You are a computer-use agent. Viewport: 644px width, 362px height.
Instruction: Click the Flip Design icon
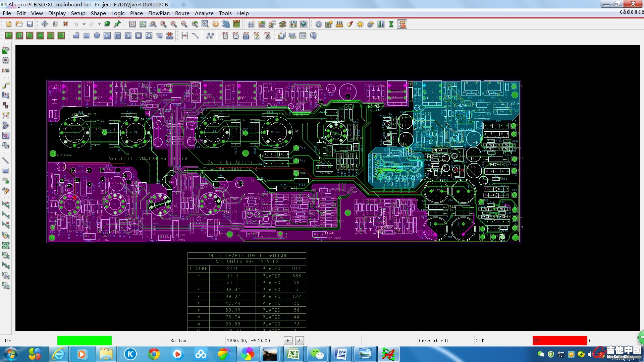click(x=236, y=24)
